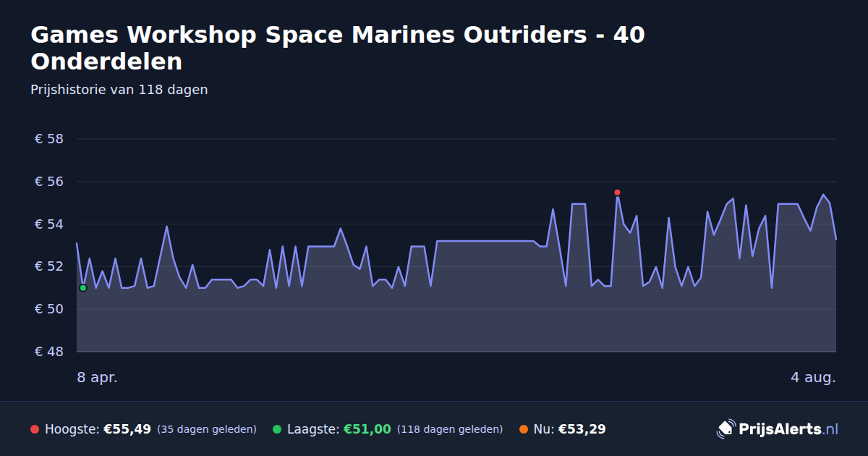Open the PrijsAlerts.nl brand text
868x456 pixels.
pos(788,428)
